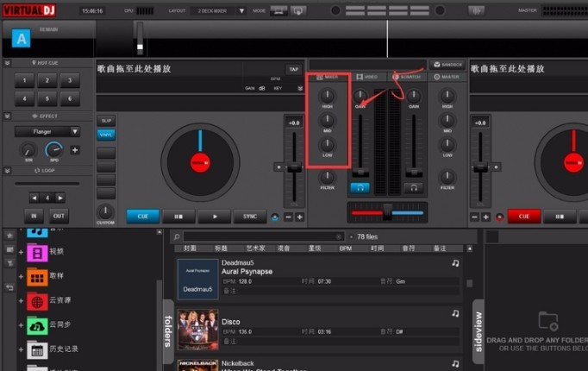Click the VirtualDJ logo

click(29, 10)
